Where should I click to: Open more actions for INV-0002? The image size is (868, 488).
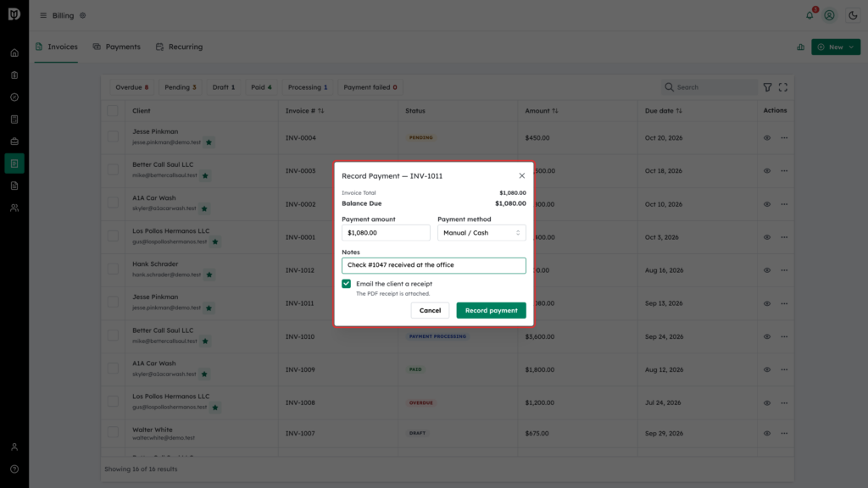click(784, 204)
